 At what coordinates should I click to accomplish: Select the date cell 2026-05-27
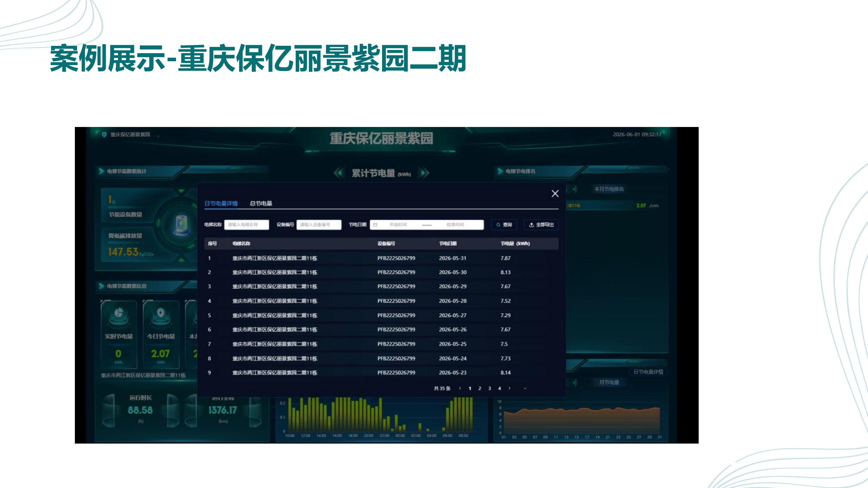(x=453, y=315)
